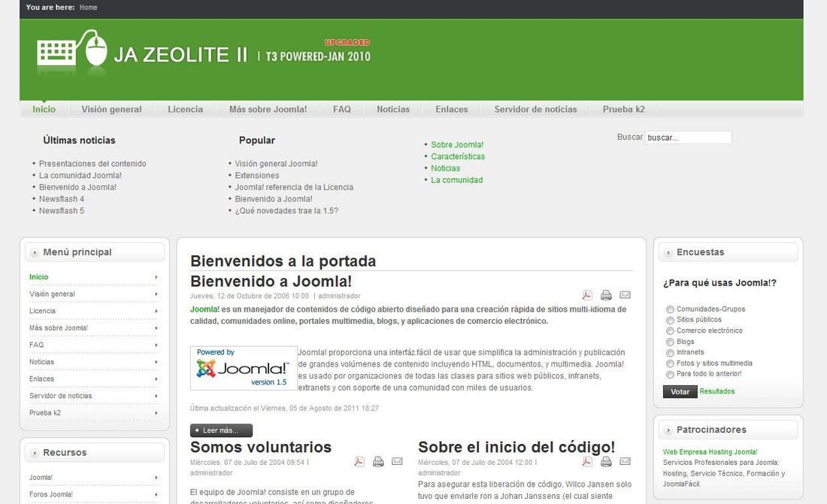Select Intranets poll option
827x504 pixels.
pos(670,353)
